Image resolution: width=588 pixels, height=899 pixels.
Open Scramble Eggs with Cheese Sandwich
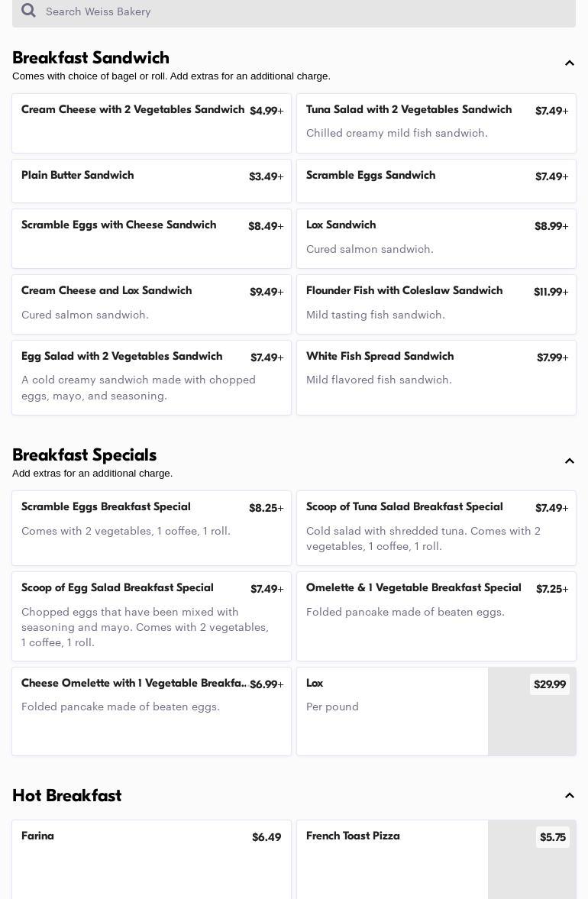click(x=151, y=238)
